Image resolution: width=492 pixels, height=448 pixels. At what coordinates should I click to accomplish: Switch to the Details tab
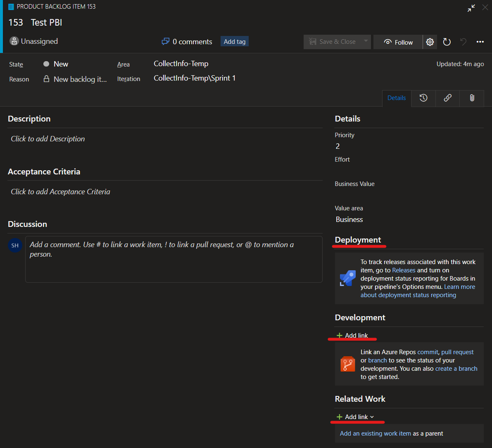click(x=396, y=98)
